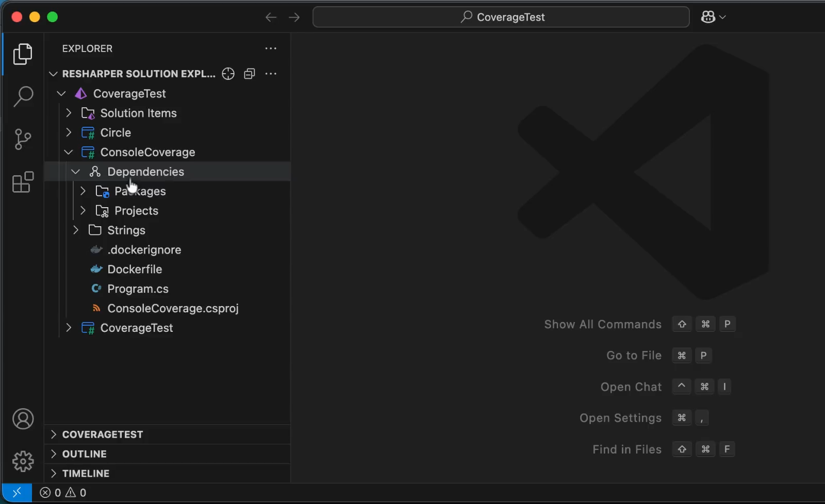Open Source Control view
Viewport: 825px width, 504px height.
click(x=23, y=139)
